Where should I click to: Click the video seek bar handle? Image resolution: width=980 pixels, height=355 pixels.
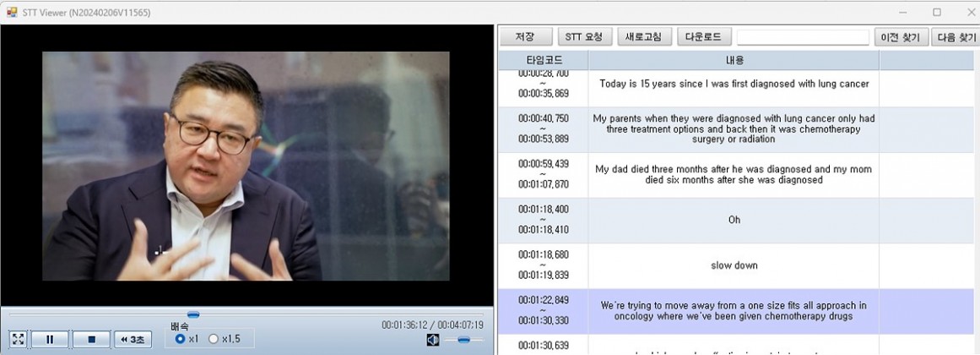tap(193, 314)
